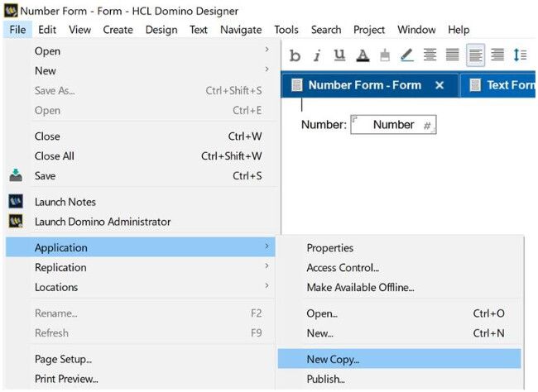Screen dimensions: 538x392
Task: Click the Number field on the form
Action: (x=393, y=125)
